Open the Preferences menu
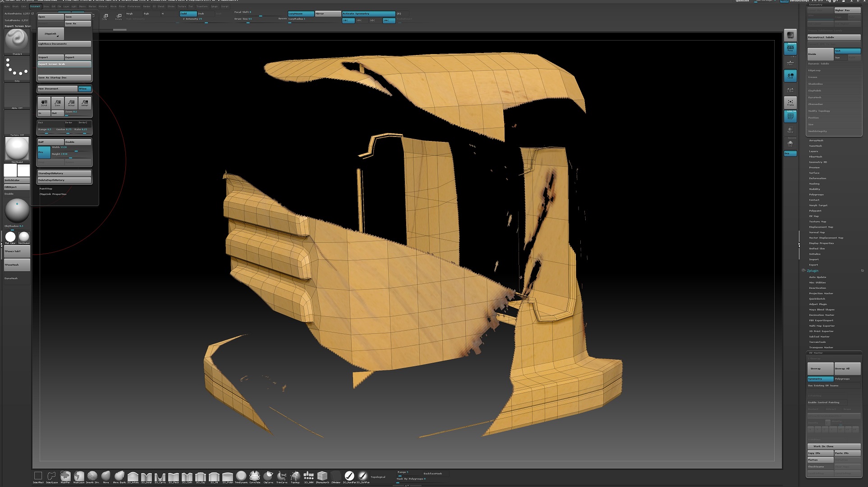 134,6
